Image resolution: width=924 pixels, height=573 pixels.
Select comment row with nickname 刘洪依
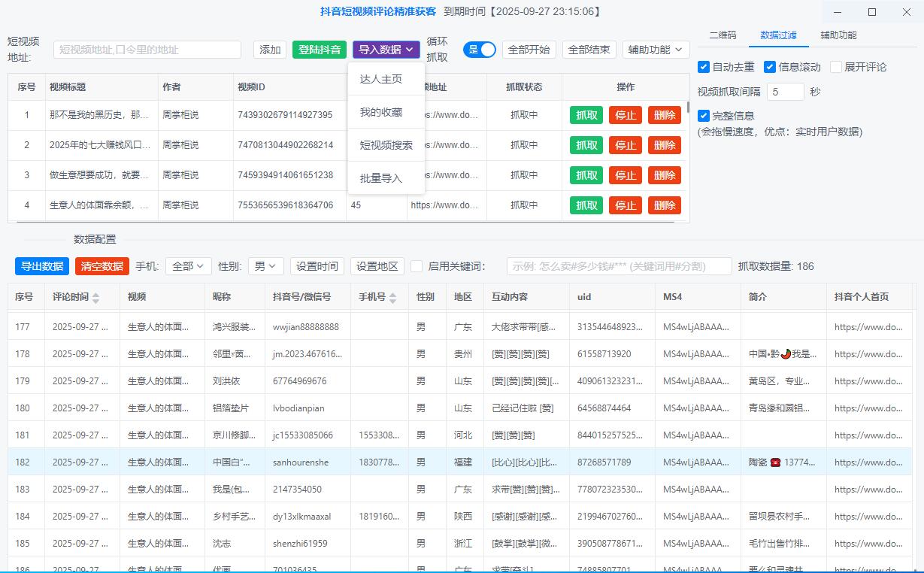tap(226, 381)
